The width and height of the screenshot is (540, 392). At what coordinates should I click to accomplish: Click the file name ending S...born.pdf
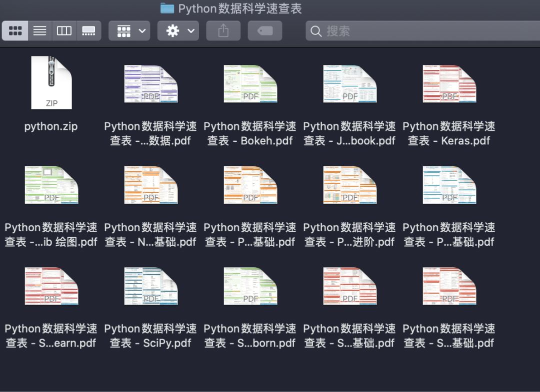[250, 336]
